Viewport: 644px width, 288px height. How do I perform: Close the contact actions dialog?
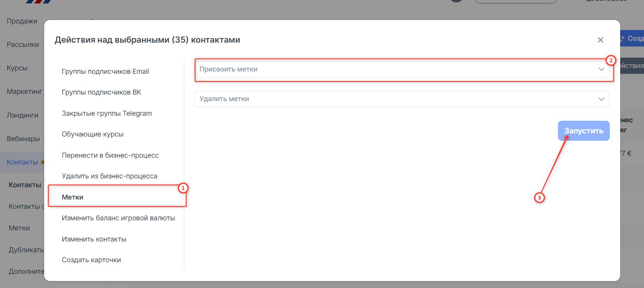pyautogui.click(x=600, y=40)
